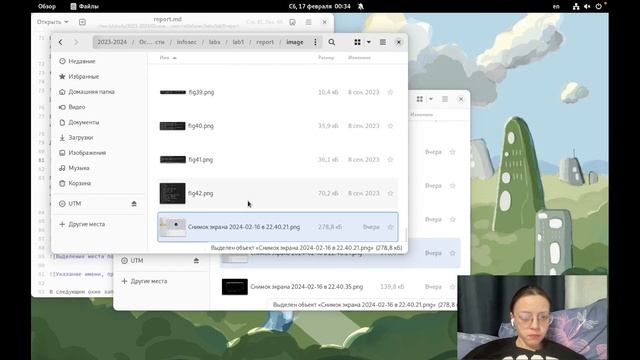The height and width of the screenshot is (360, 640).
Task: Open Загрузки in sidebar
Action: click(x=99, y=138)
